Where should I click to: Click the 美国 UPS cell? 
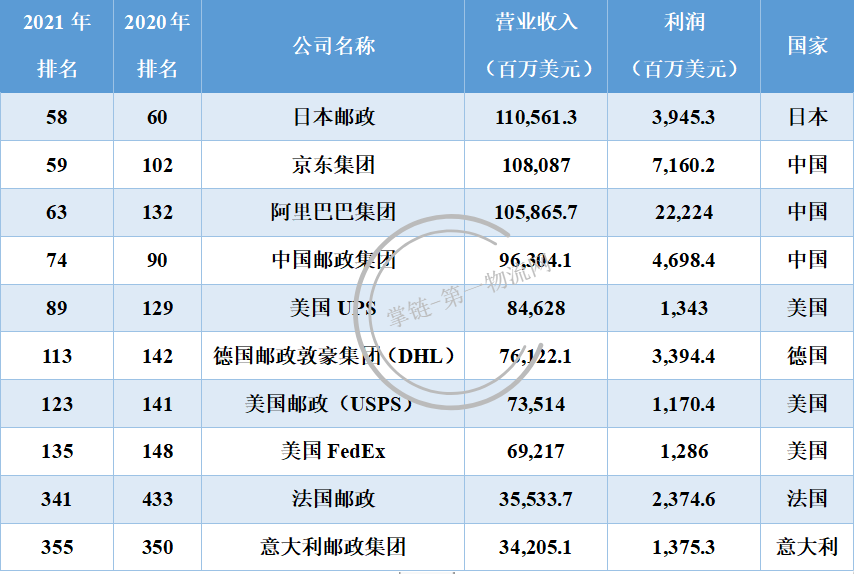333,308
